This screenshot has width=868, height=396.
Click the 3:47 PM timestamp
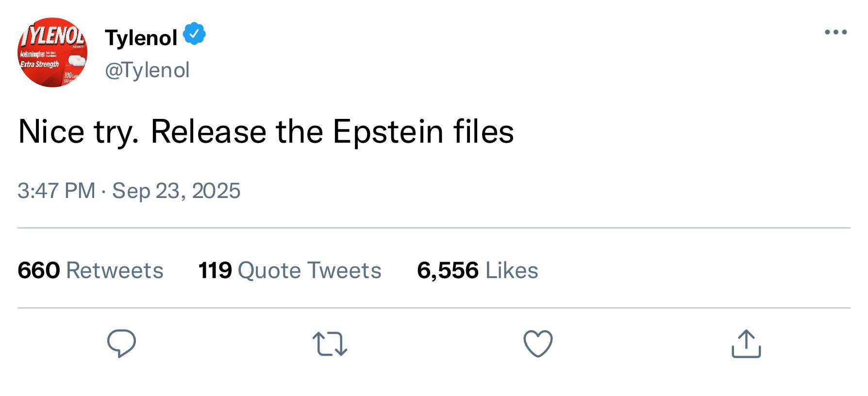coord(56,191)
